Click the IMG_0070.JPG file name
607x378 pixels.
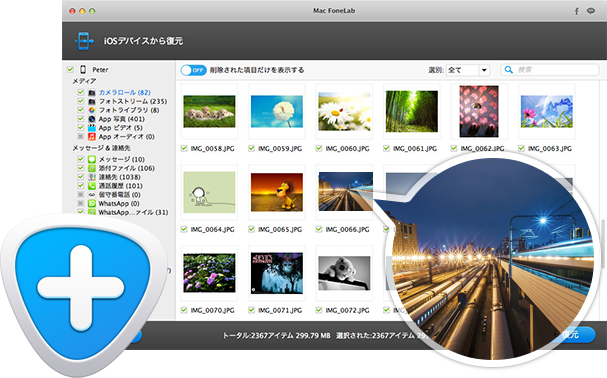tap(213, 311)
